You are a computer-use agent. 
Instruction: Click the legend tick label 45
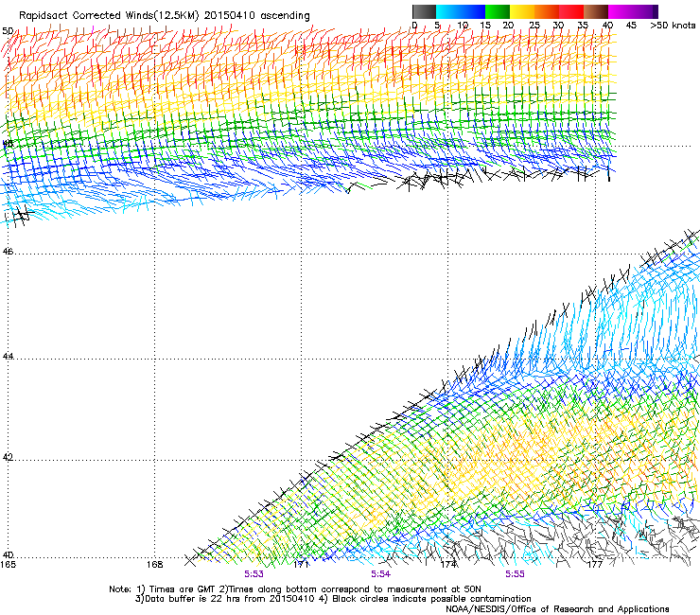[x=631, y=25]
